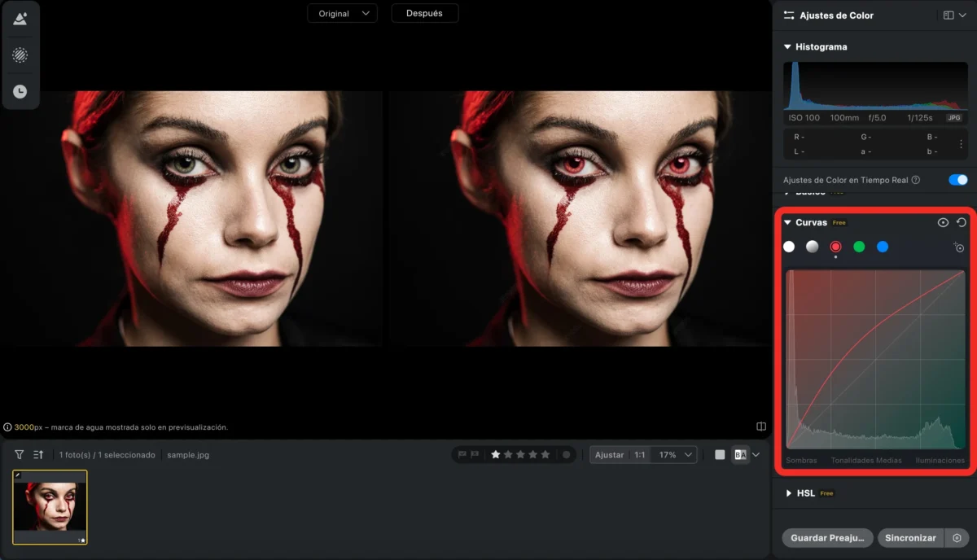Toggle Curvas visibility eye icon
Screen dimensions: 977x560
[x=943, y=222]
